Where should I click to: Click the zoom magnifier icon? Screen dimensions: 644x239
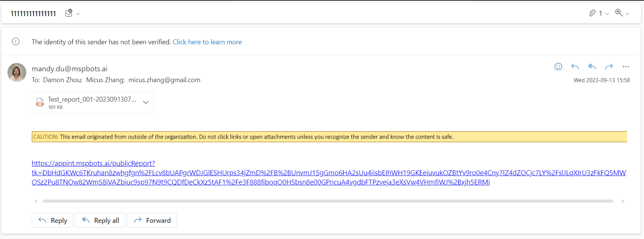coord(619,13)
